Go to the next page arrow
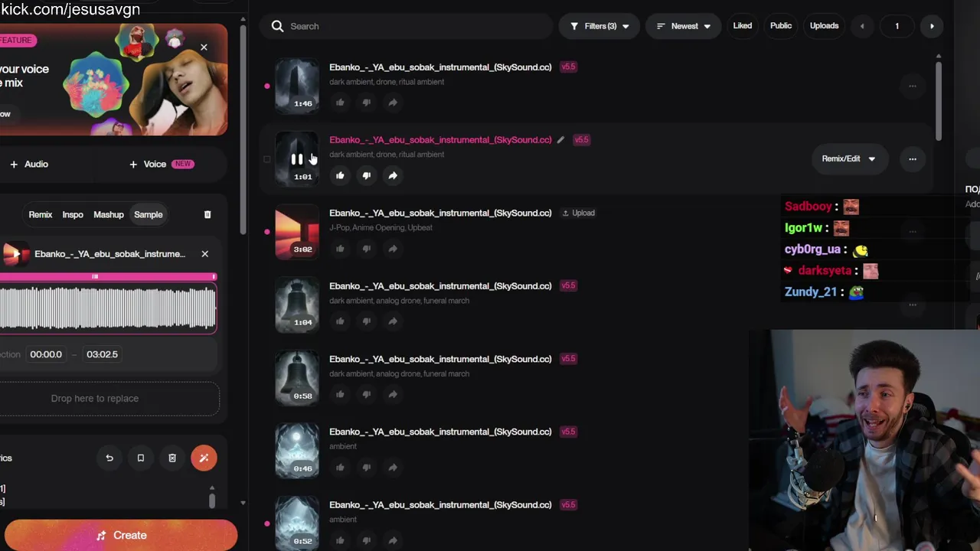980x551 pixels. [x=932, y=26]
